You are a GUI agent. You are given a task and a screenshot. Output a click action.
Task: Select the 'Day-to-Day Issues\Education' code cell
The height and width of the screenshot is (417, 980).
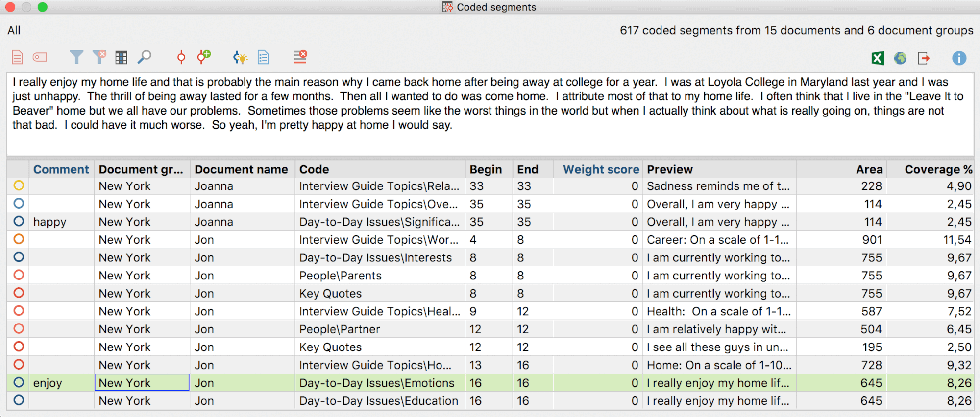click(x=380, y=401)
